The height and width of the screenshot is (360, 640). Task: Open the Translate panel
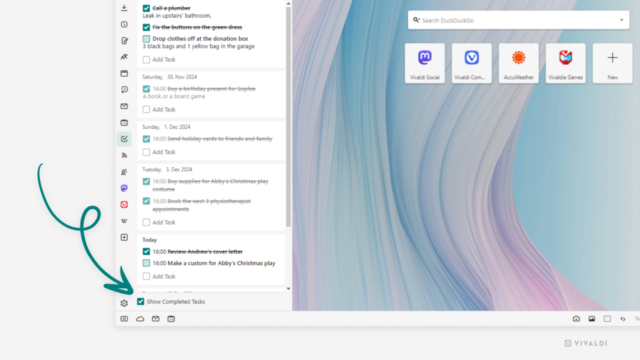124,57
